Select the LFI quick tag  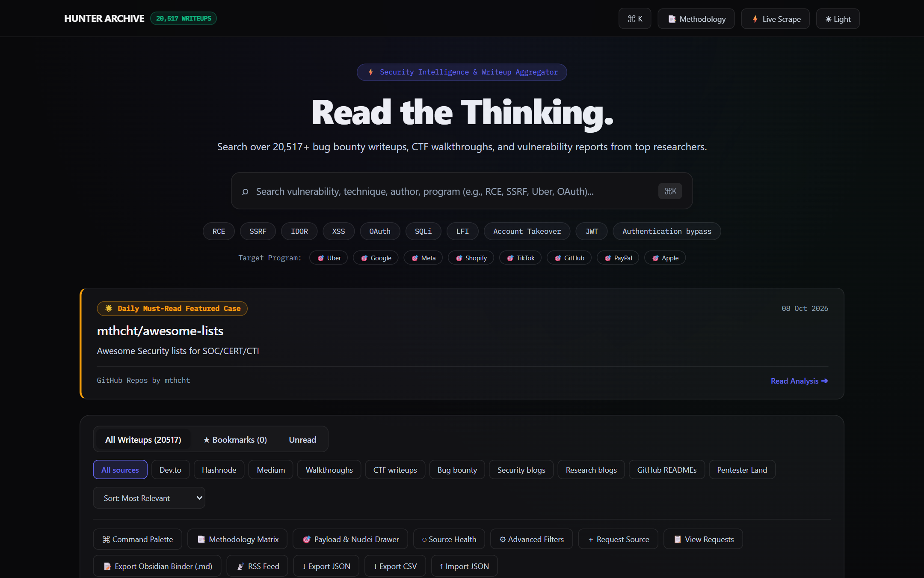(x=462, y=231)
